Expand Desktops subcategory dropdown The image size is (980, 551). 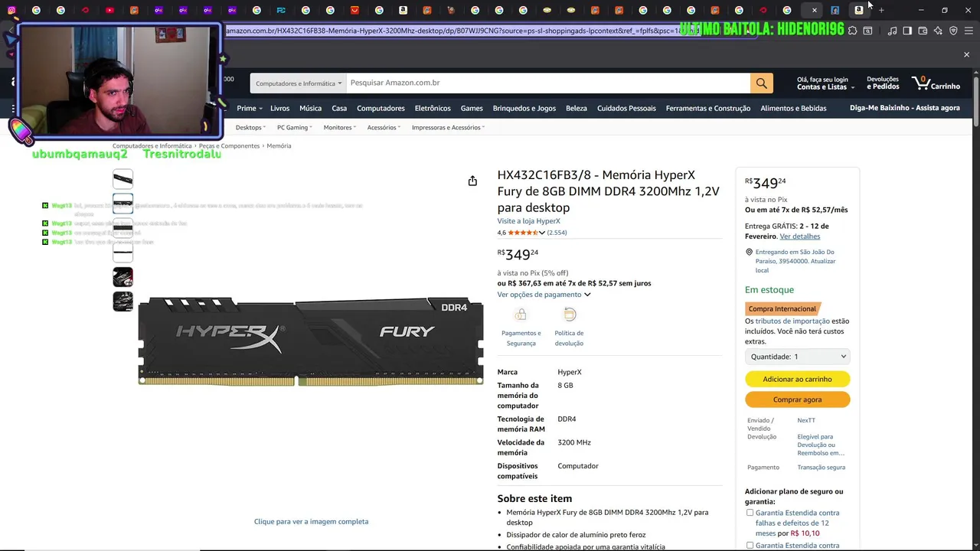pyautogui.click(x=250, y=128)
